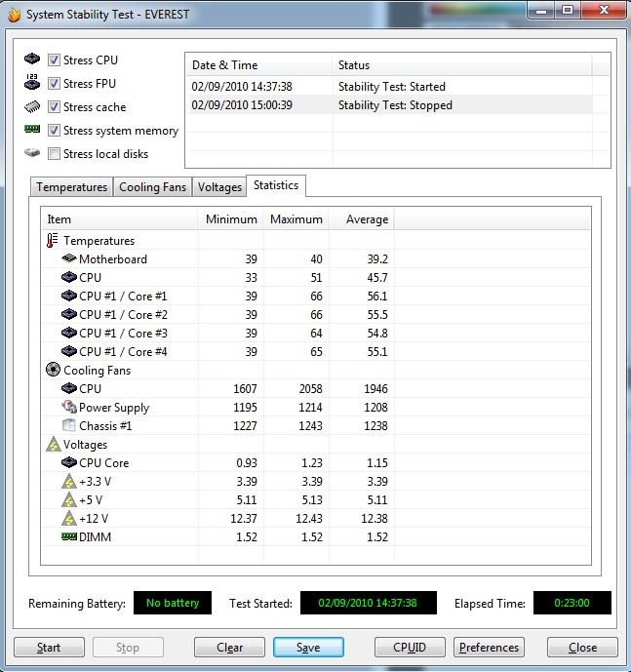Click the chip icon for CPU #1 / Core #3
Image resolution: width=631 pixels, height=672 pixels.
69,333
